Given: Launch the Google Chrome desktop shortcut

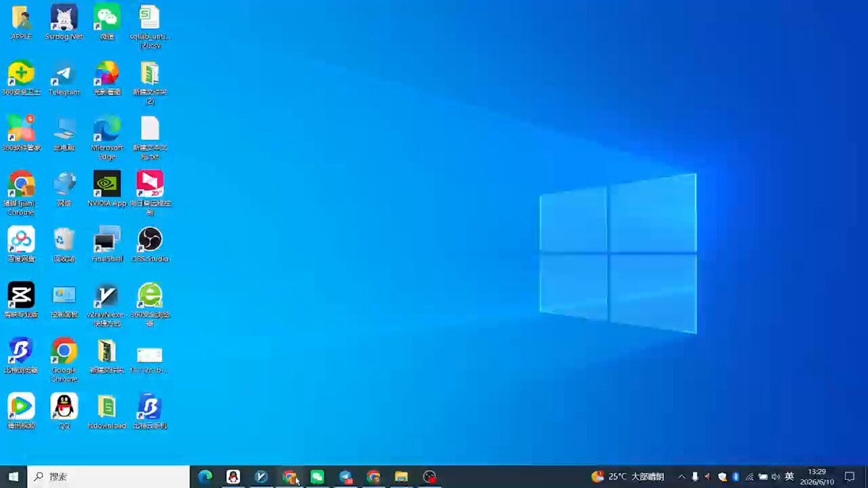Looking at the screenshot, I should [64, 359].
